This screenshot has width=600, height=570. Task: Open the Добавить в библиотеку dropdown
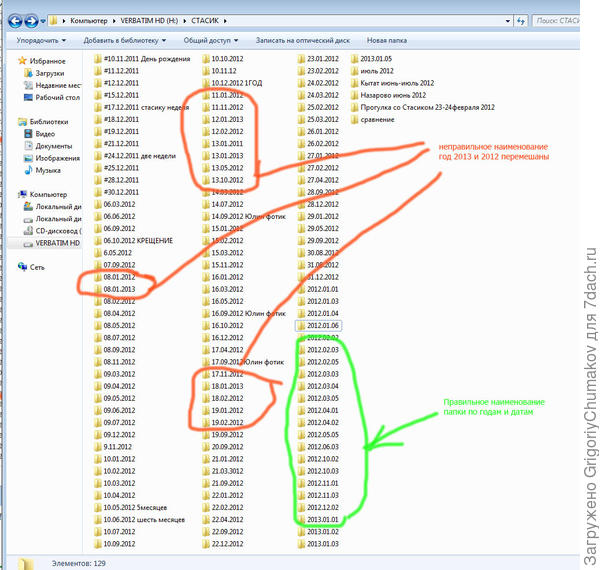pyautogui.click(x=125, y=40)
